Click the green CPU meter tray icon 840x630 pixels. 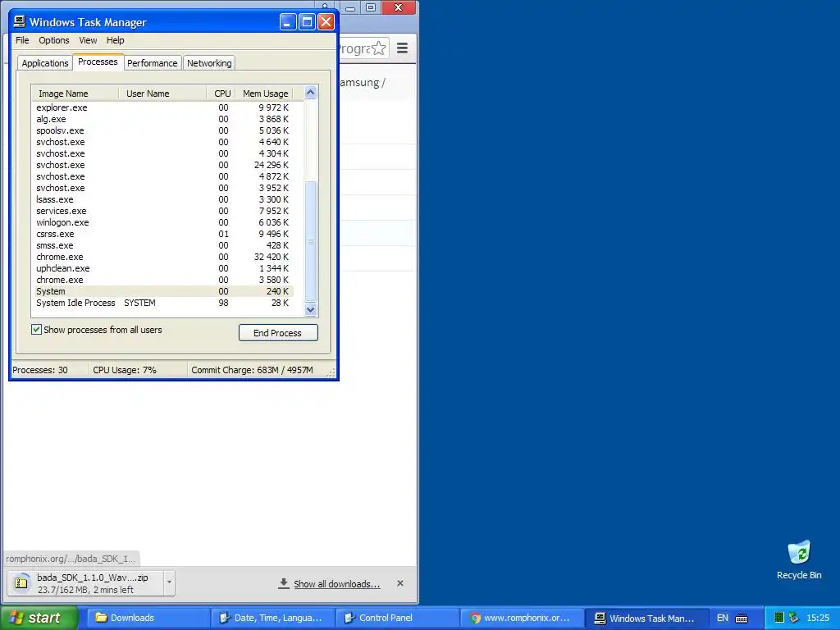coord(779,618)
